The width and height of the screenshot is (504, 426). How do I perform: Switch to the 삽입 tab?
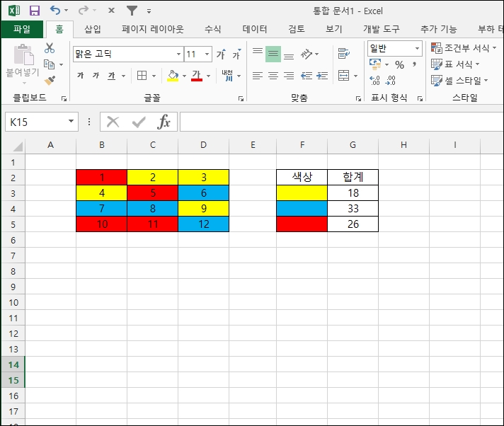coord(93,29)
